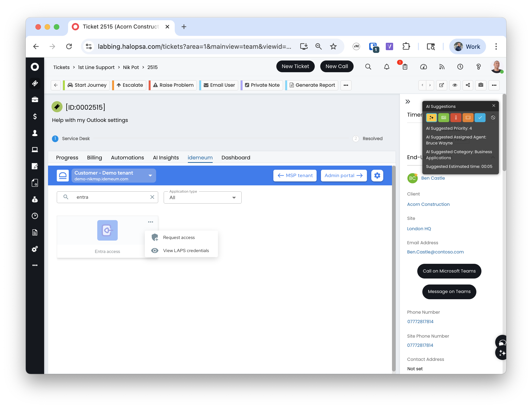This screenshot has width=532, height=408.
Task: Clear the entra search text
Action: pos(152,197)
